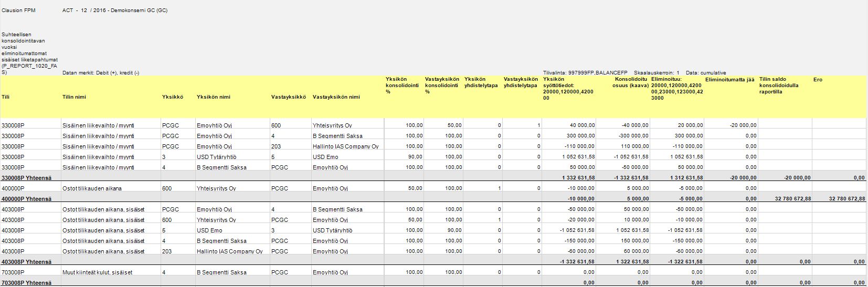Screen dimensions: 868x287
Task: Select the 403008P Yhteensä subtotal row
Action: (433, 262)
